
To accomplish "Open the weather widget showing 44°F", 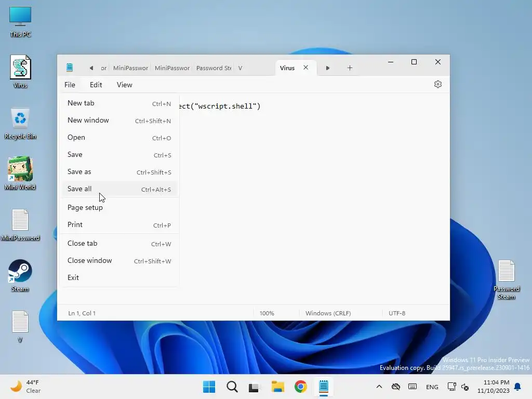I will tap(25, 387).
